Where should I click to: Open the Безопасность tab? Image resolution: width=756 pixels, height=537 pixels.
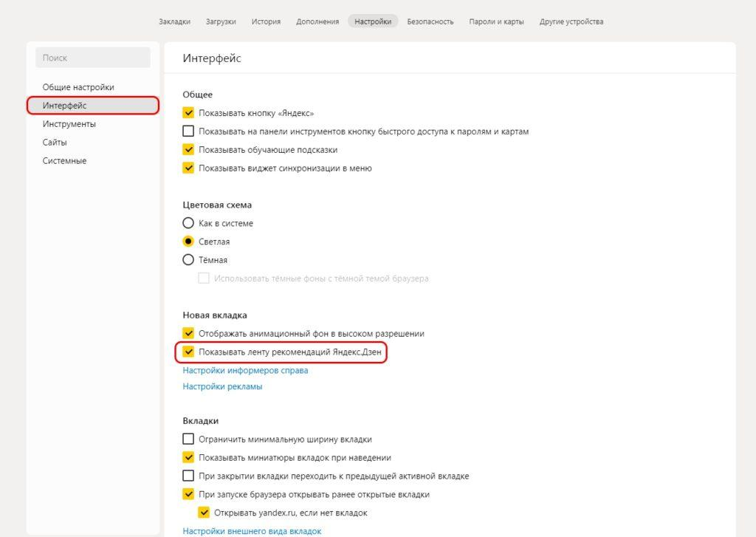tap(430, 21)
